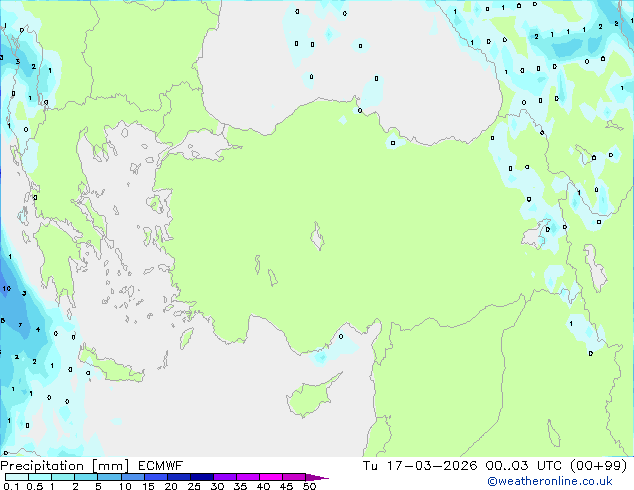Click the 'Precipitation' title word
The image size is (634, 490).
(x=42, y=466)
